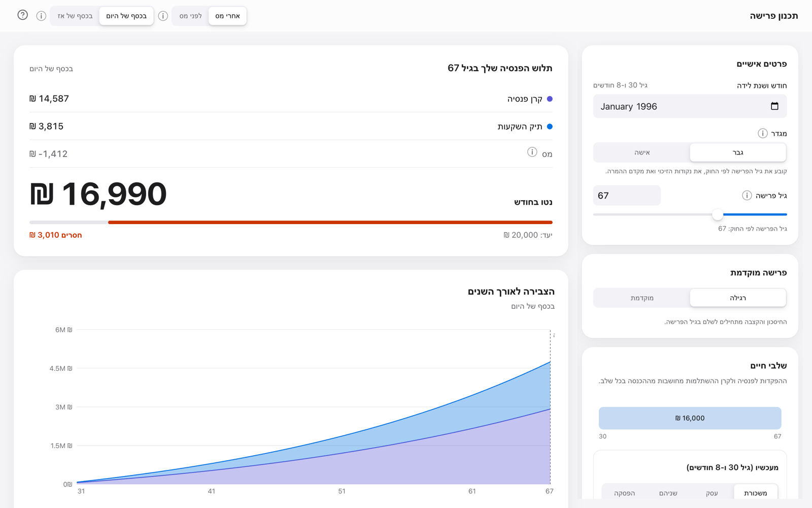Click the פרישה מוקדמת section heading

point(758,272)
